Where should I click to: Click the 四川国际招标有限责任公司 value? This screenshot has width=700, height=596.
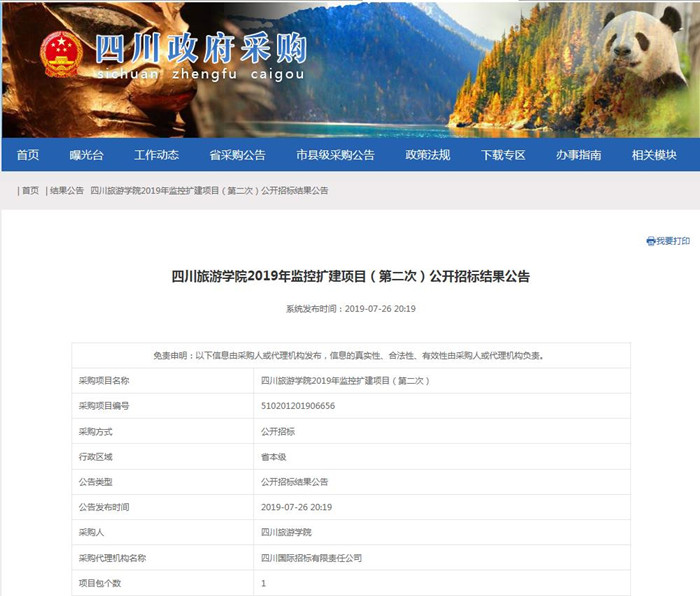tap(311, 558)
